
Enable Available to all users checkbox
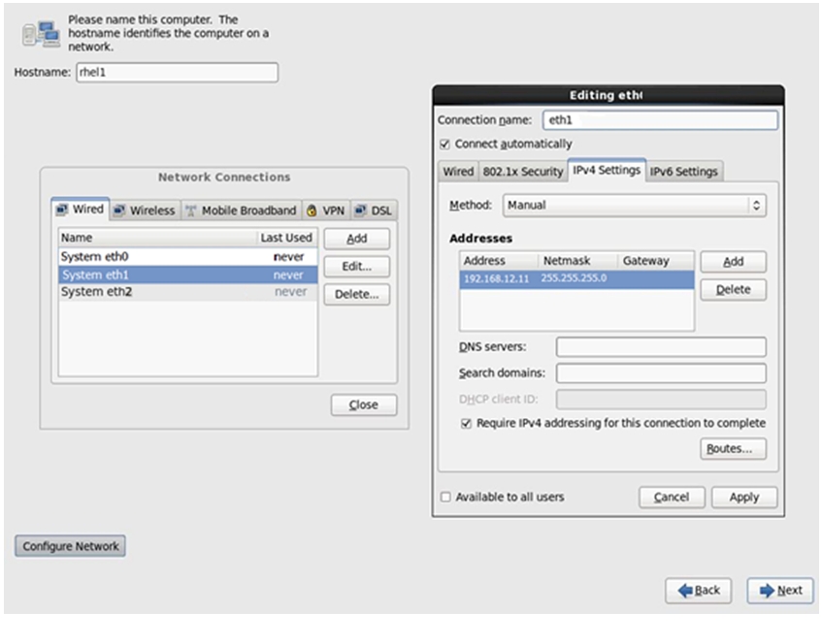coord(445,497)
